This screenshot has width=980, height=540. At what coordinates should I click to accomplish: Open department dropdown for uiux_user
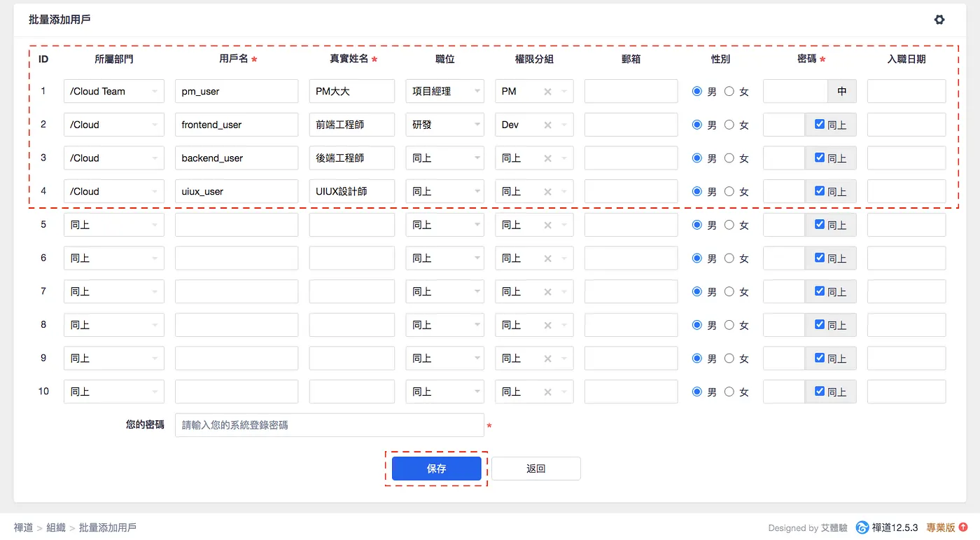(114, 191)
